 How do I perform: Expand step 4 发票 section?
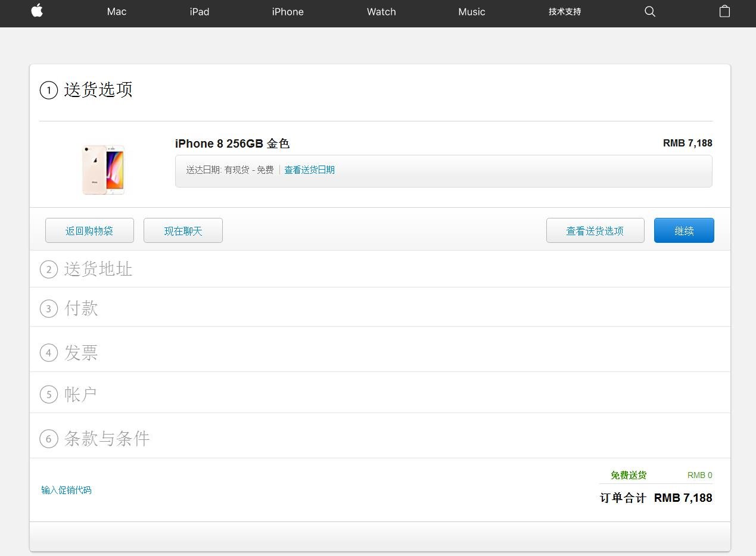[81, 352]
